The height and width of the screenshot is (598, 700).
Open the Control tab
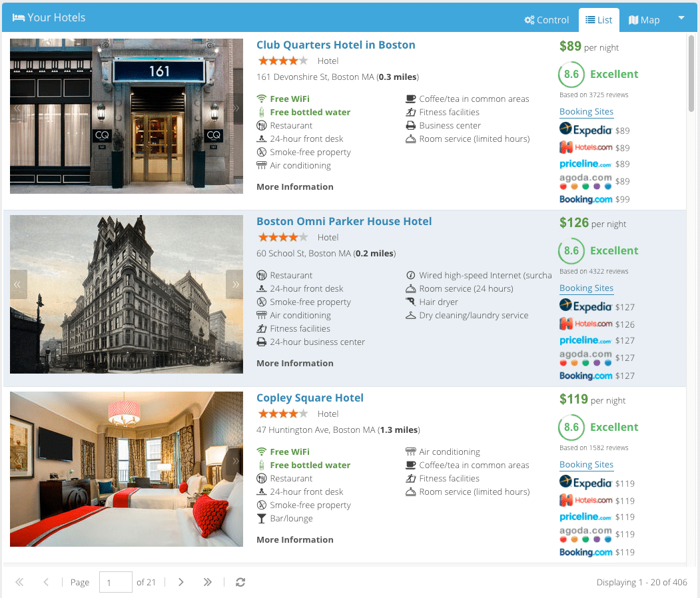546,20
